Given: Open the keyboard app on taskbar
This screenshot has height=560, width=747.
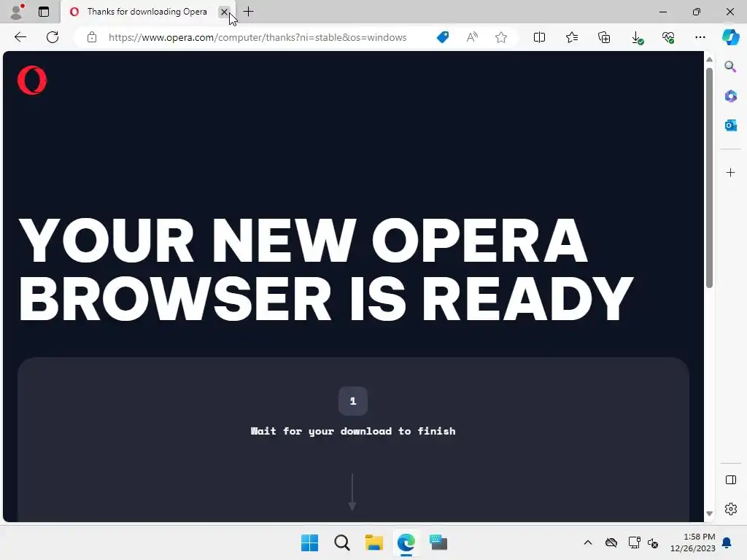Looking at the screenshot, I should coord(438,542).
